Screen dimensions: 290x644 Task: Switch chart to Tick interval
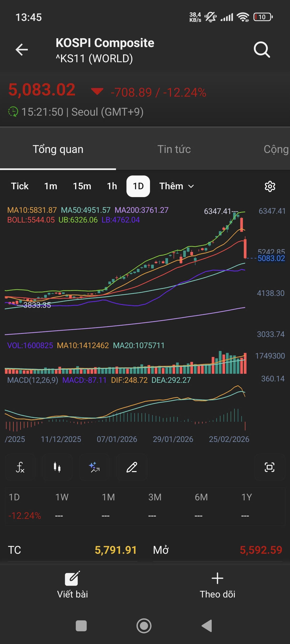coord(20,186)
